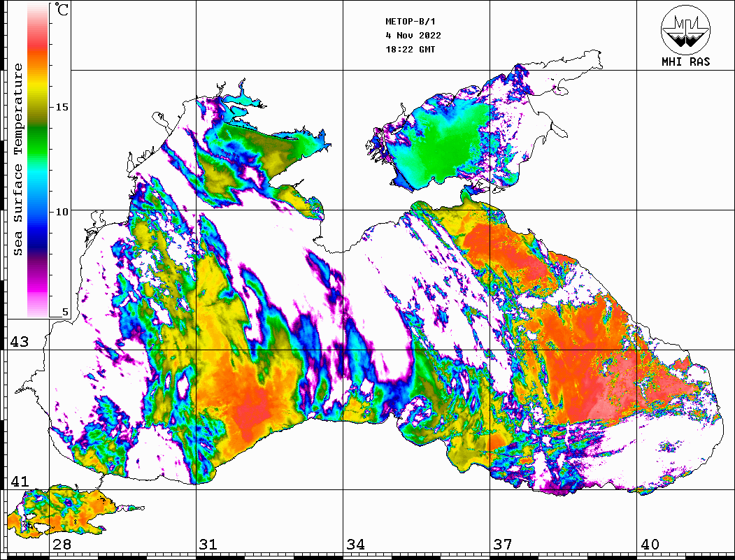Click the 15 value on color scale
Viewport: 735px width, 560px height.
[62, 107]
